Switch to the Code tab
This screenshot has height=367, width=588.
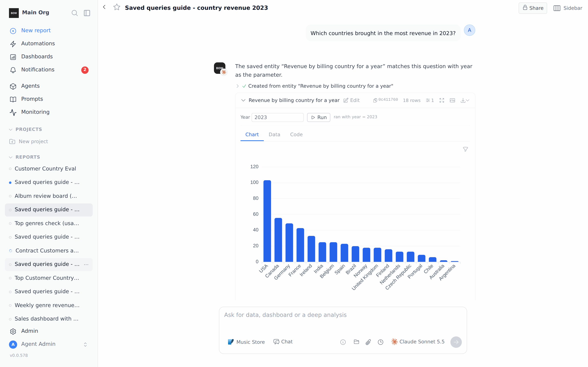(x=296, y=135)
